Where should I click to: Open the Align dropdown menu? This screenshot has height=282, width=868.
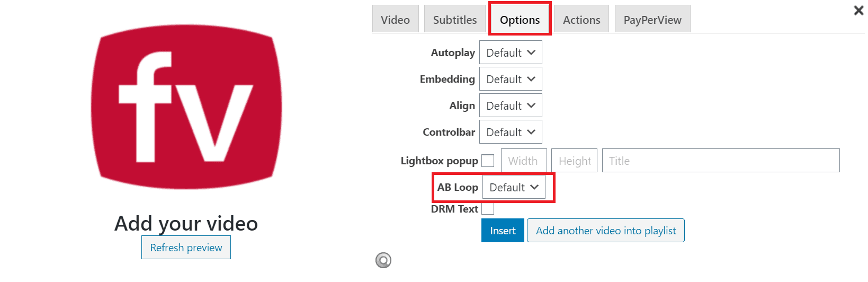pyautogui.click(x=511, y=105)
